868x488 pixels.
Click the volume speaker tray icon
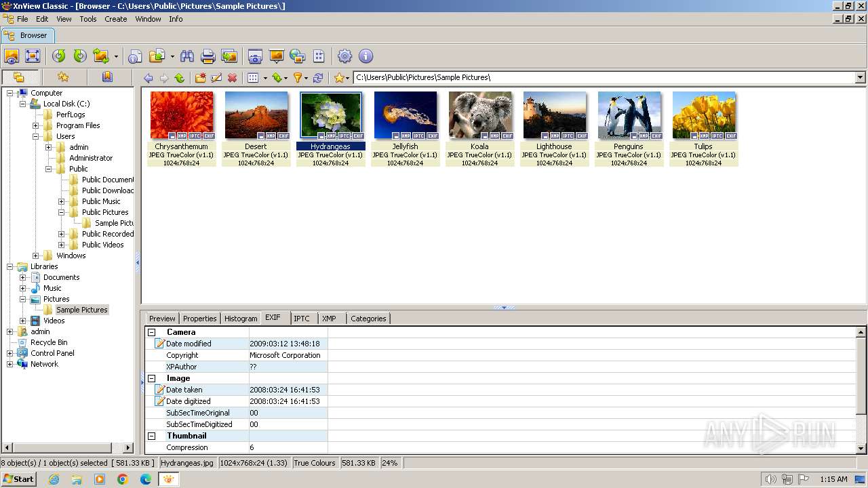771,479
